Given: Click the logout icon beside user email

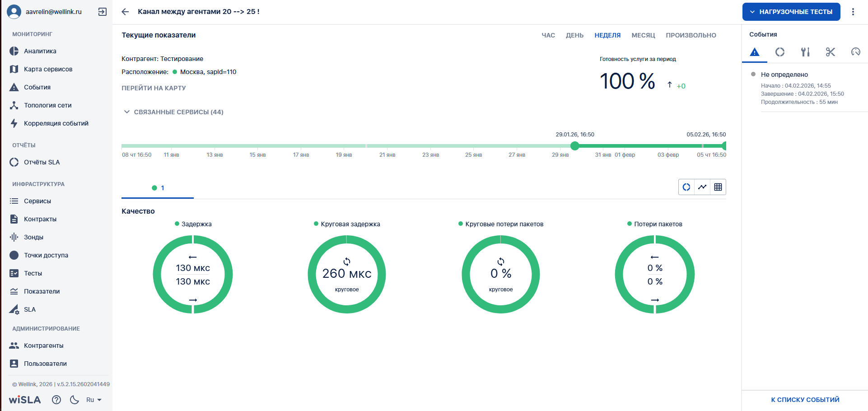Looking at the screenshot, I should tap(103, 12).
